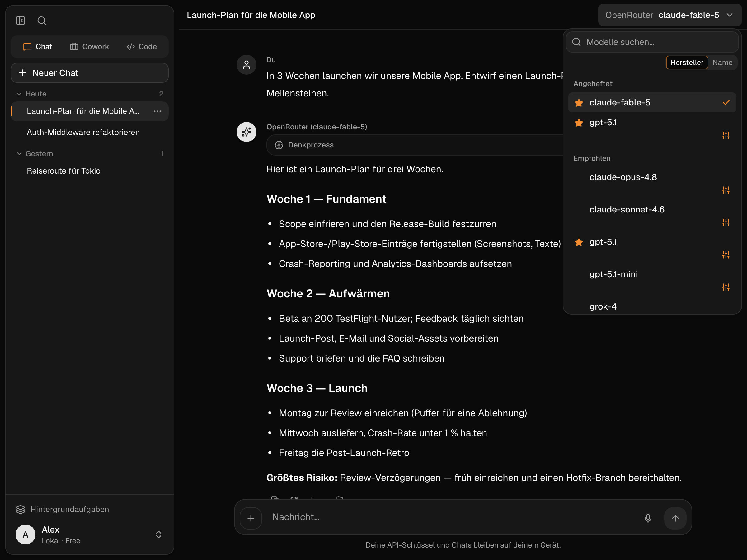747x560 pixels.
Task: Open the OpenRouter claude-fable-5 model dropdown
Action: coord(670,15)
